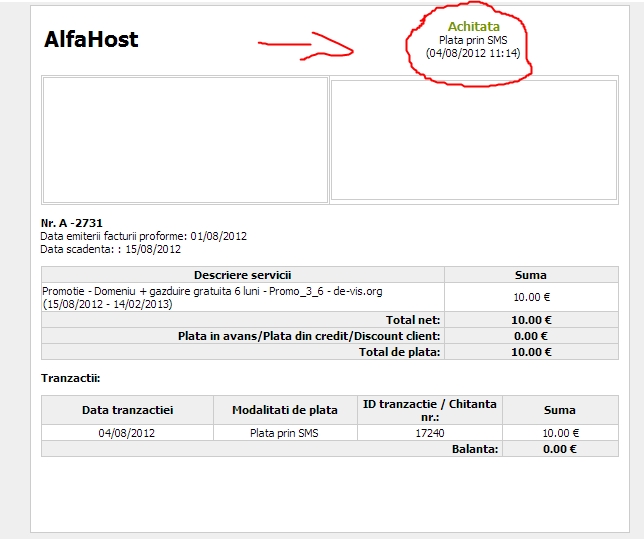Click the Plata prin SMS text under Achitata
The width and height of the screenshot is (644, 539).
click(x=473, y=40)
